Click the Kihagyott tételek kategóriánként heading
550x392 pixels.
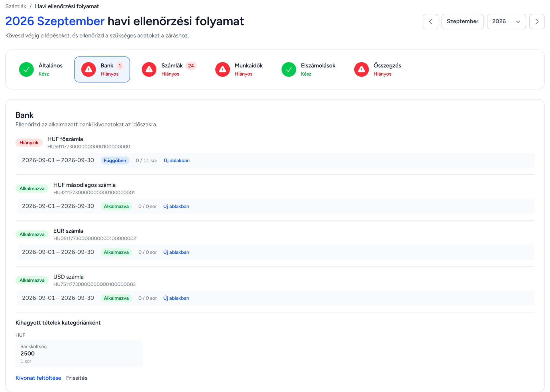coord(58,323)
